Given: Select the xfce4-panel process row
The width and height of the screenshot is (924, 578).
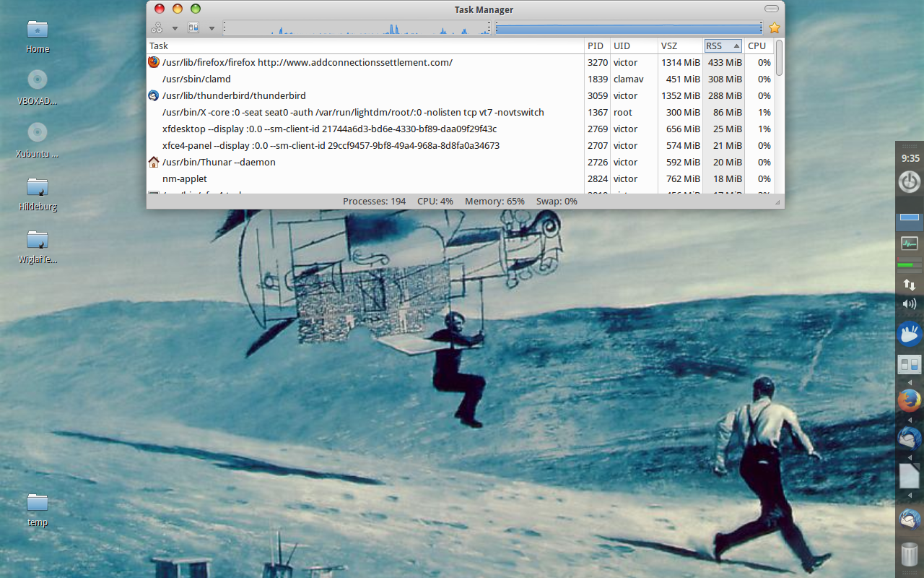Looking at the screenshot, I should 460,146.
